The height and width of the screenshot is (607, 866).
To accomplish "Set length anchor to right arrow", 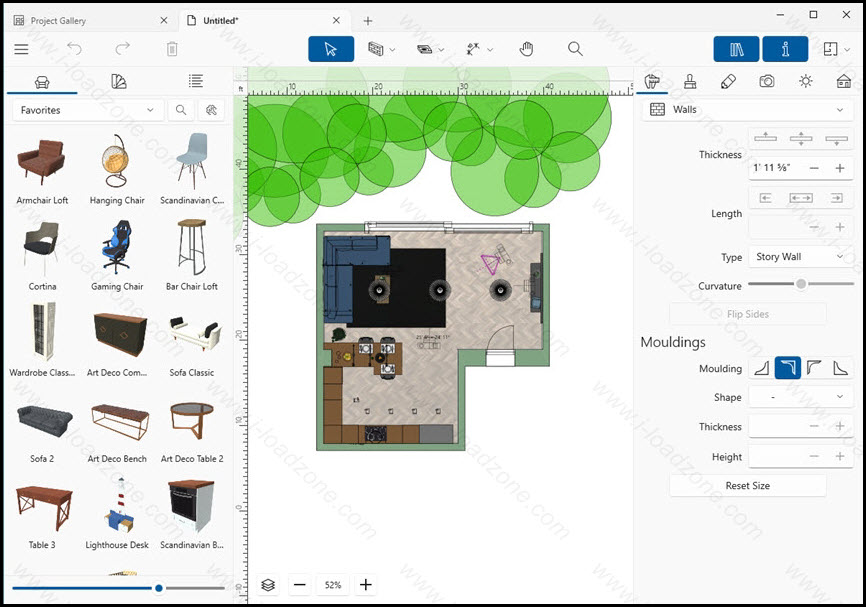I will tap(836, 198).
